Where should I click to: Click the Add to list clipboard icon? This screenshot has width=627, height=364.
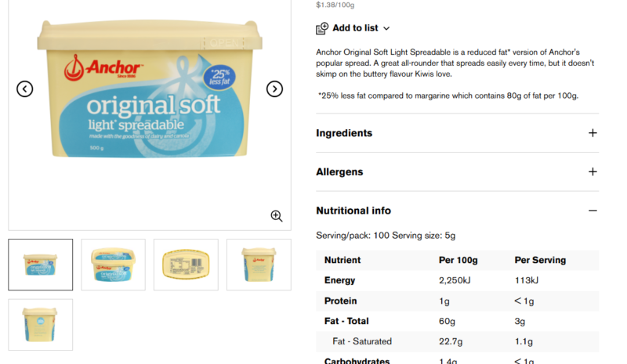(322, 28)
